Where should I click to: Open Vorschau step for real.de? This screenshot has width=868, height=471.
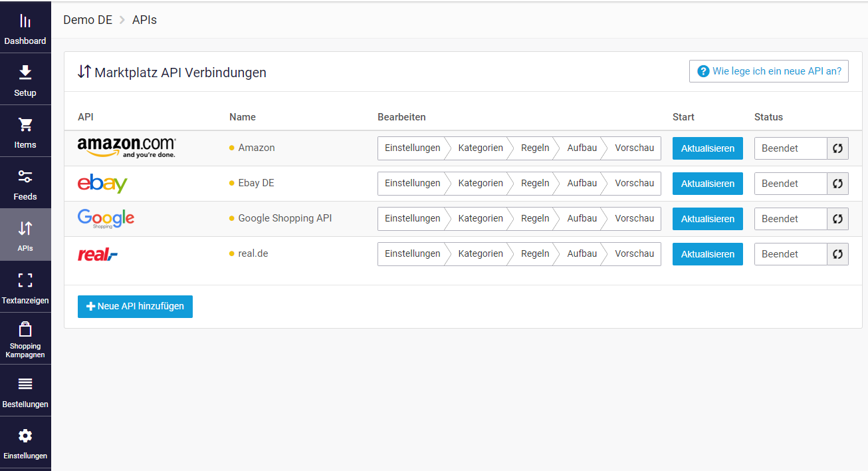[x=634, y=254]
